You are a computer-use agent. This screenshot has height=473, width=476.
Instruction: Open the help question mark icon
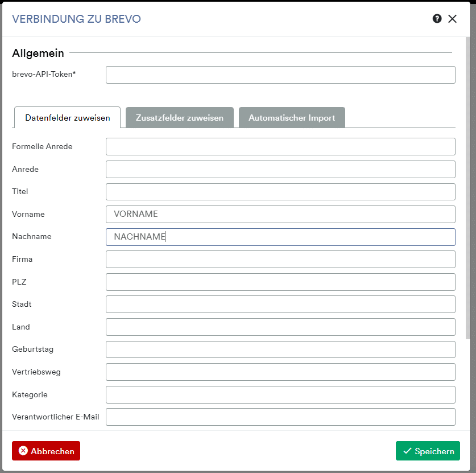[x=437, y=19]
